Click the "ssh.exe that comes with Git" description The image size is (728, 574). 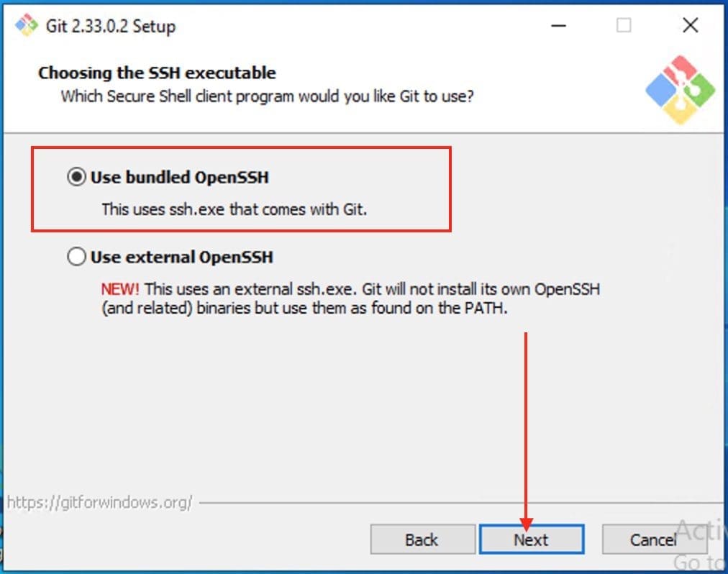click(x=234, y=210)
